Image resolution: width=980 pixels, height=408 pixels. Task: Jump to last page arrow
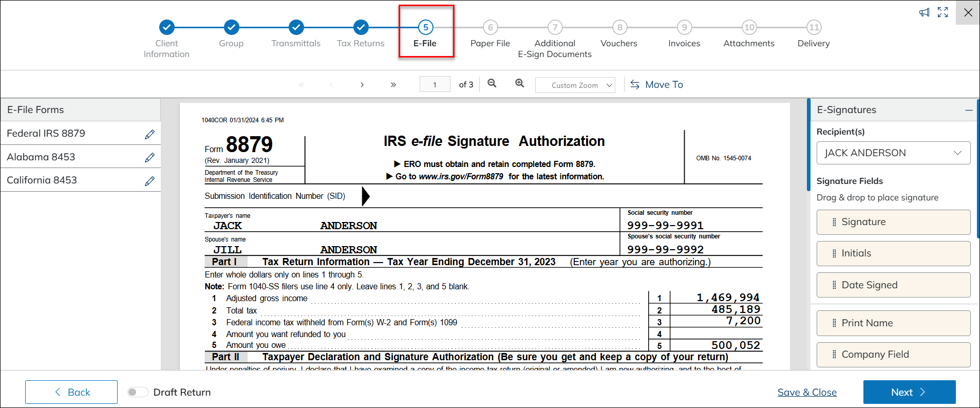click(393, 85)
